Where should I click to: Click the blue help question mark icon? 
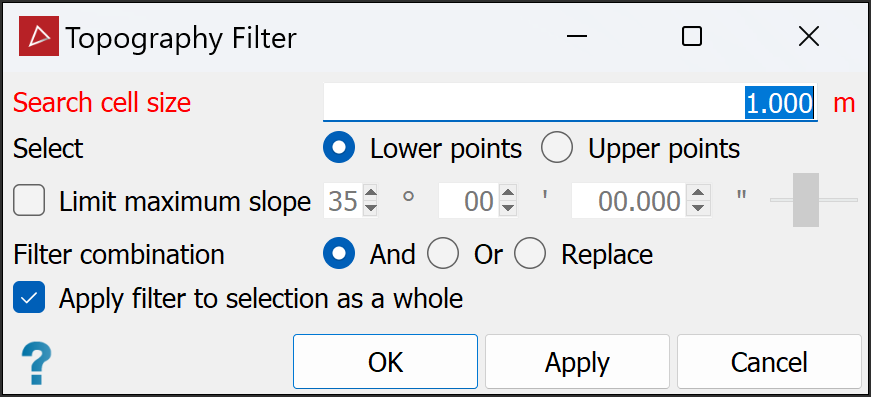click(x=36, y=364)
